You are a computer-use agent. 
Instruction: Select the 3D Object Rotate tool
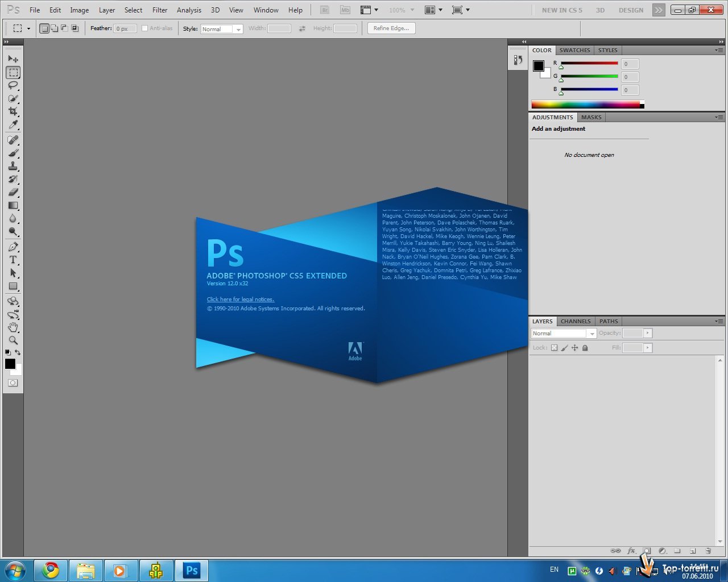coord(13,301)
